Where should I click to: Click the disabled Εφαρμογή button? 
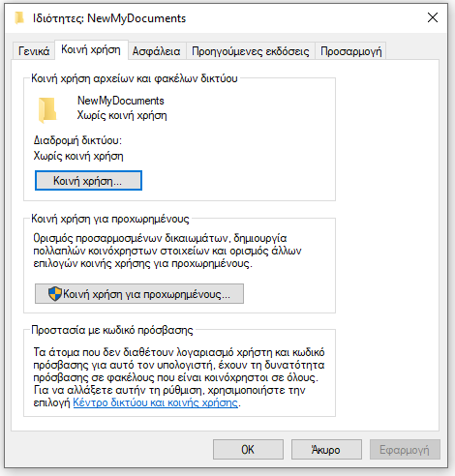point(405,449)
